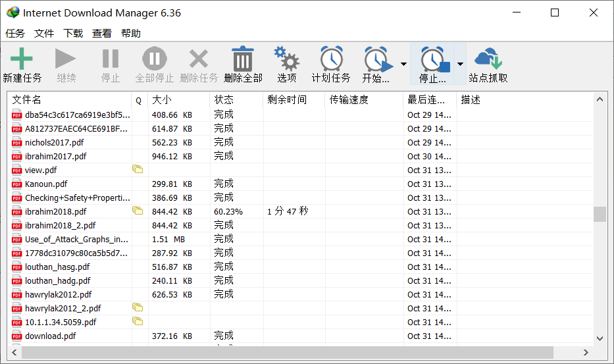Click the vertical scrollbar down arrow
The width and height of the screenshot is (614, 364).
tap(600, 338)
